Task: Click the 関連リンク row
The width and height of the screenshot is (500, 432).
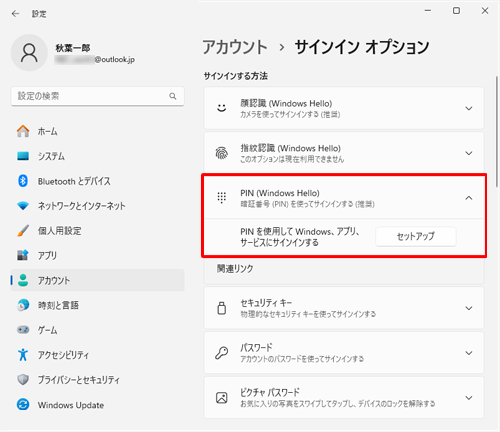Action: click(x=344, y=269)
